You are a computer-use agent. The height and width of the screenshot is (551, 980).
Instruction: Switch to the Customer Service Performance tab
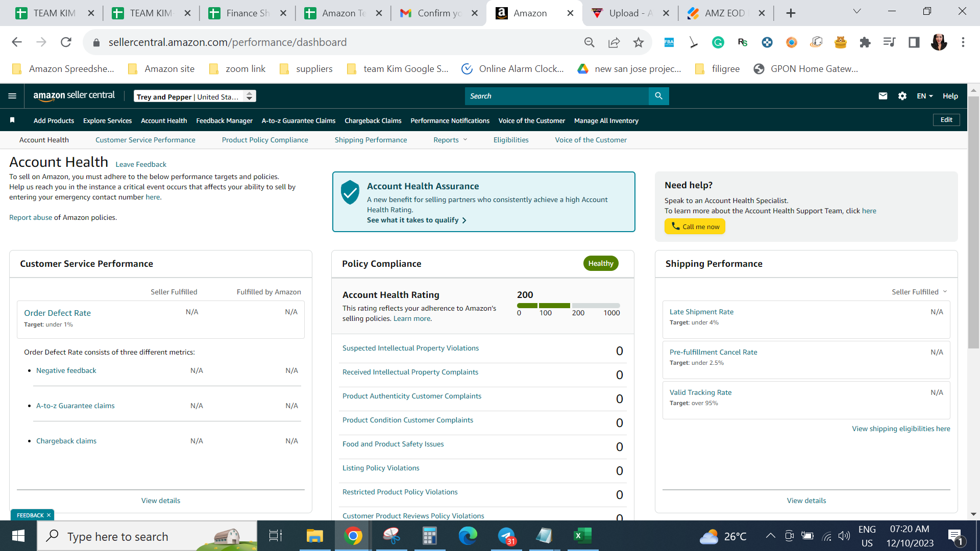point(145,140)
